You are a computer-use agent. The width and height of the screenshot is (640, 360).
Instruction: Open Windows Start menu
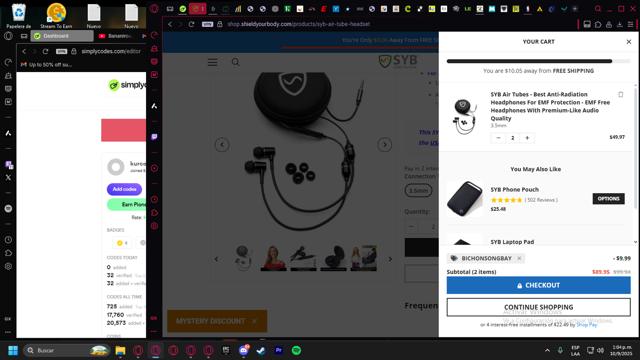13,350
